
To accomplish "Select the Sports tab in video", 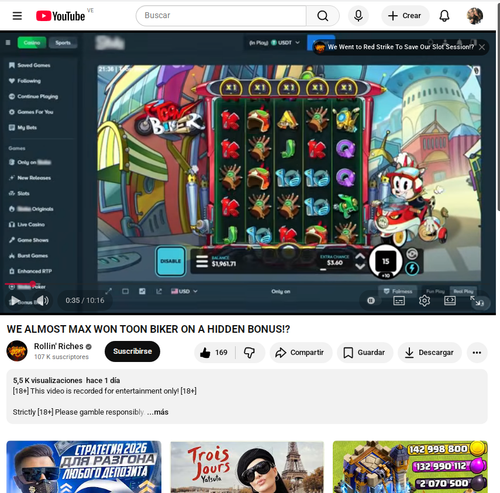I will tap(63, 43).
